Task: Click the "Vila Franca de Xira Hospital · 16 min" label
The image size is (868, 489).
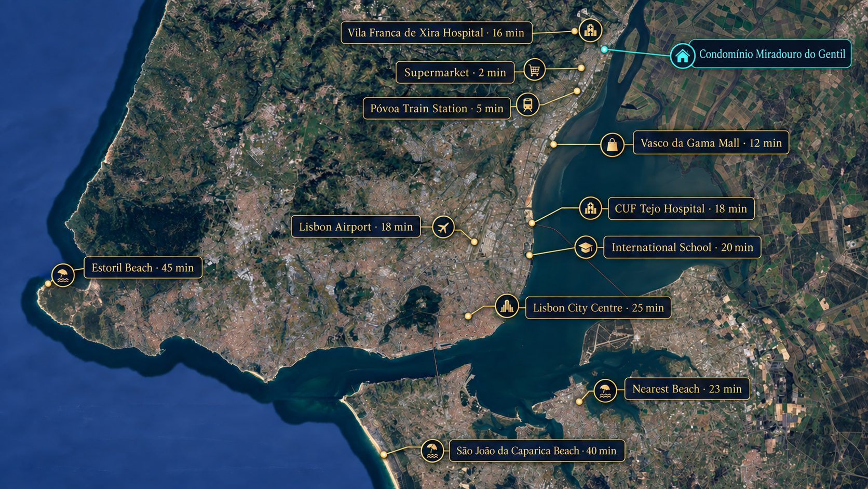Action: pyautogui.click(x=437, y=33)
